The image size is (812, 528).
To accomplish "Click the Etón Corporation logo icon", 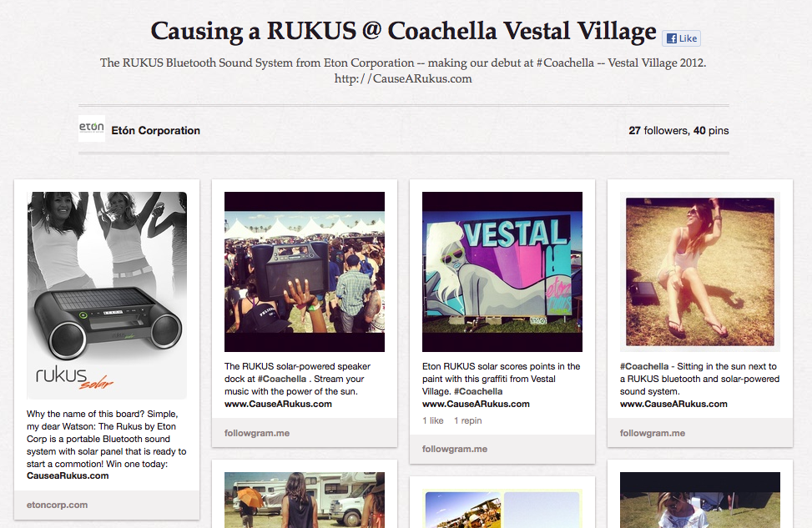I will pos(91,129).
